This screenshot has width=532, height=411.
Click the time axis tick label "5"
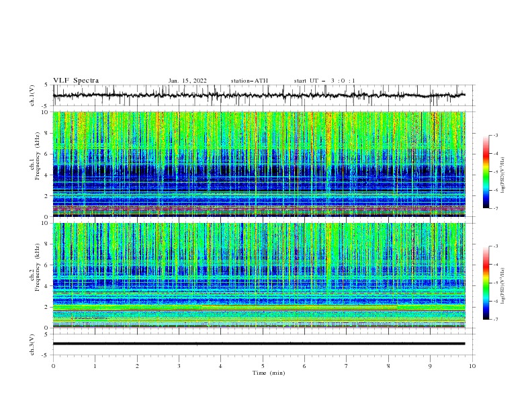[x=263, y=366]
